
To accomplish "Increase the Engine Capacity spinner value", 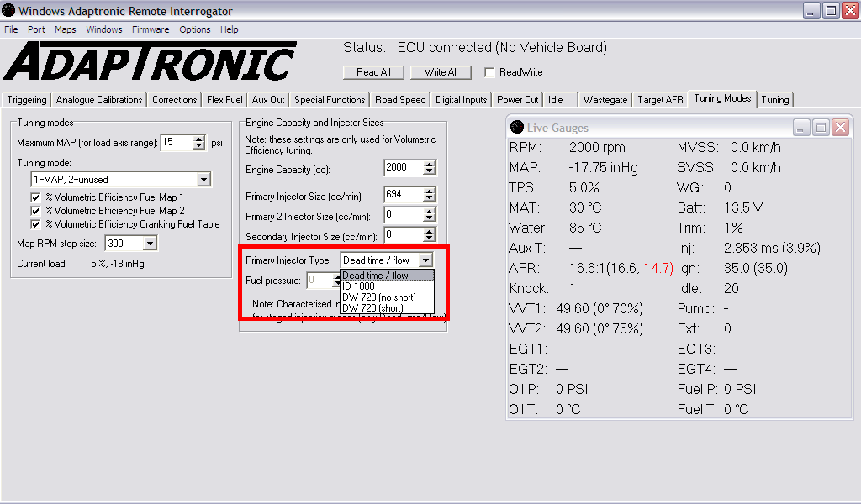I will tap(430, 164).
